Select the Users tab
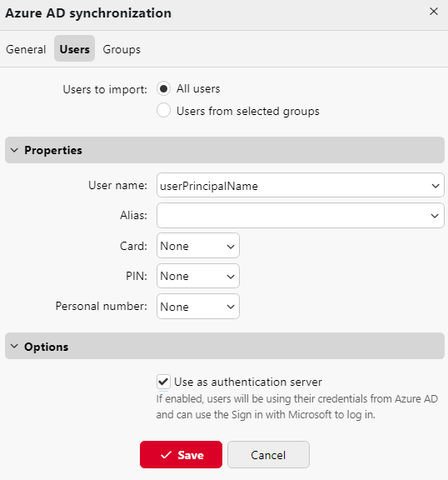The image size is (448, 480). pyautogui.click(x=75, y=48)
